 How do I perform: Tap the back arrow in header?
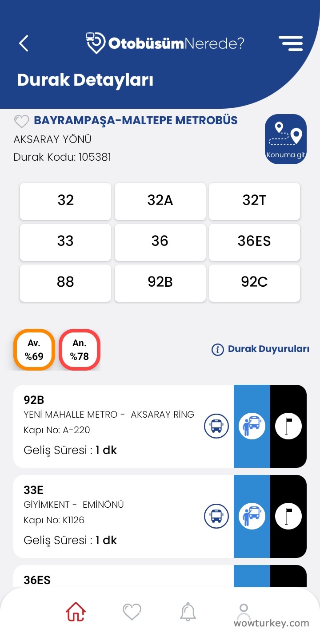pyautogui.click(x=24, y=43)
